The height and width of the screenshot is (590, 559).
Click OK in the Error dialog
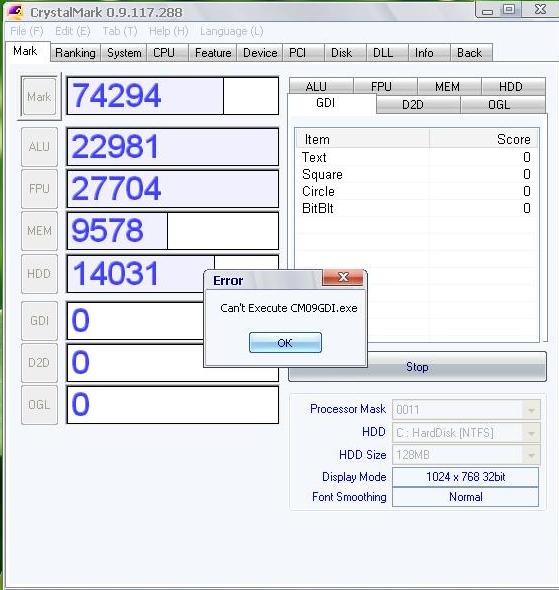[285, 342]
